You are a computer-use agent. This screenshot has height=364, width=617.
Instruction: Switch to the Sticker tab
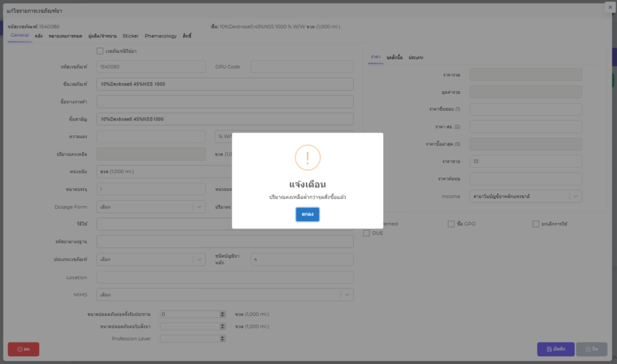130,36
